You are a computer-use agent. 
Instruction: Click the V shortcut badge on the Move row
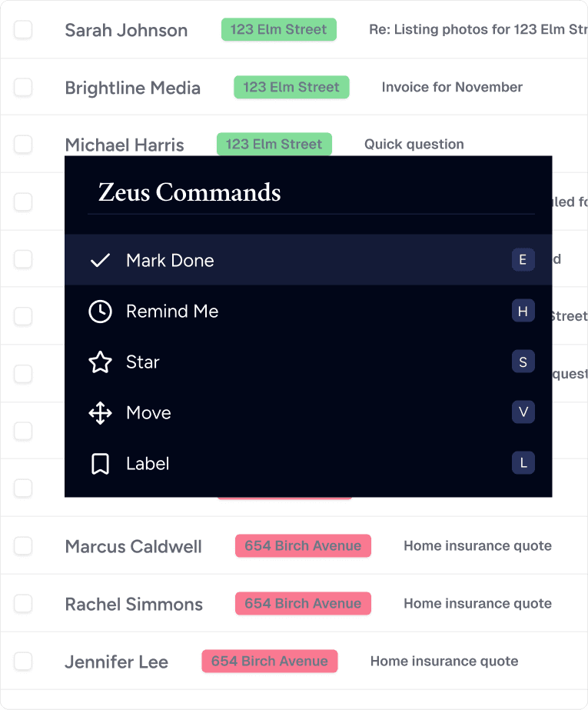tap(523, 412)
